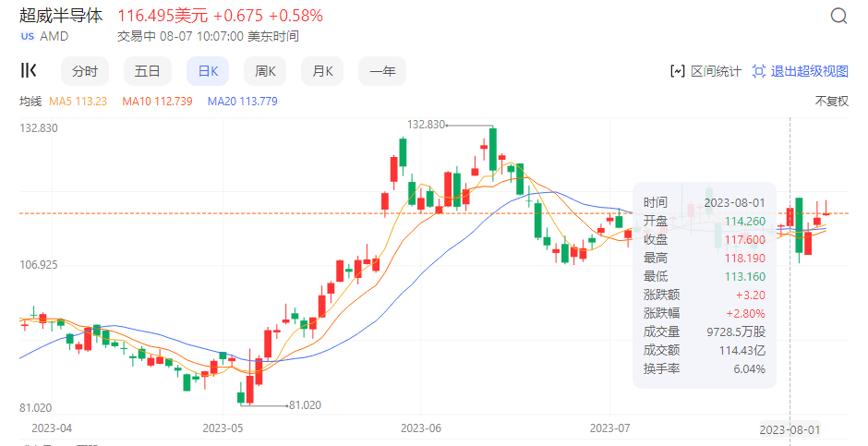Image resolution: width=868 pixels, height=446 pixels.
Task: Click the 2023-08-01 date marker on timeline
Action: 789,429
